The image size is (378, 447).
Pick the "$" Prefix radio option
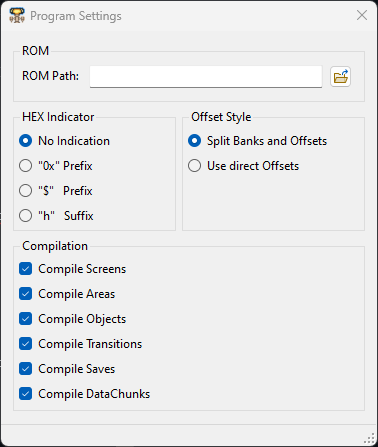[x=26, y=191]
